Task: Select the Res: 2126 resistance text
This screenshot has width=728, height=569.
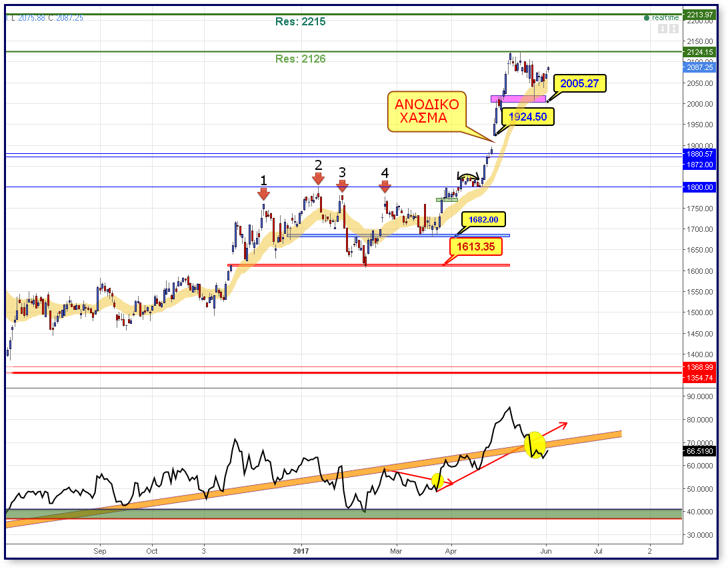Action: pyautogui.click(x=301, y=59)
